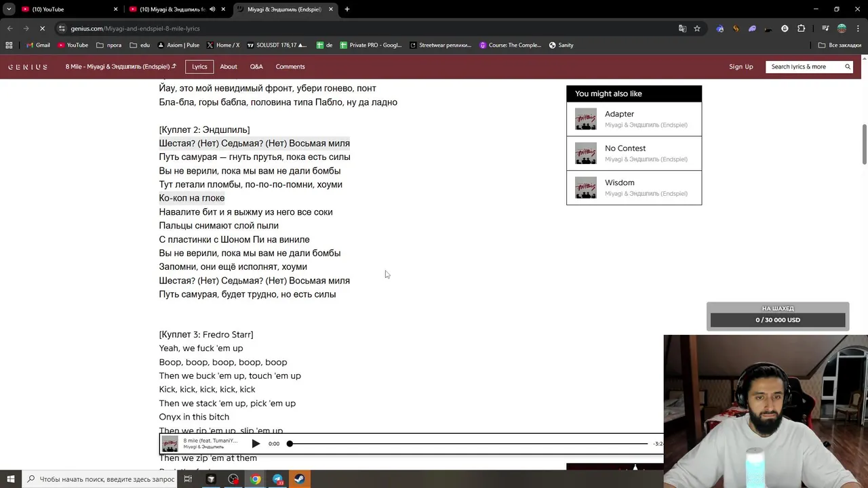The image size is (868, 488).
Task: Open the Axiom | Pulse bookmark
Action: coord(178,45)
